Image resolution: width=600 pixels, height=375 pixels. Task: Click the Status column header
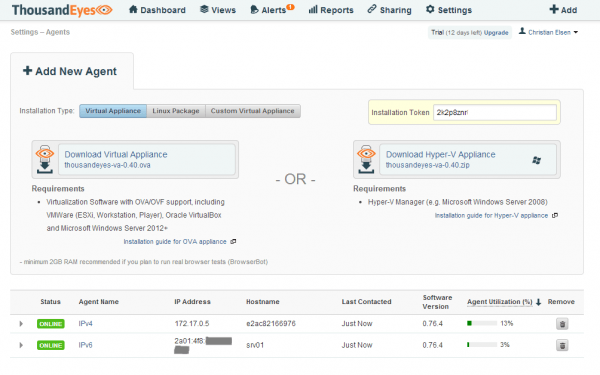[51, 302]
